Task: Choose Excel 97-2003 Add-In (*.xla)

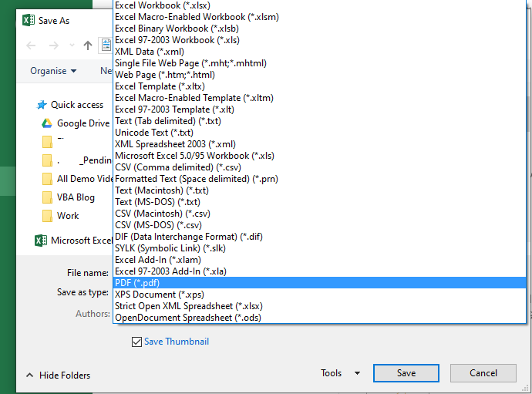Action: [319, 271]
